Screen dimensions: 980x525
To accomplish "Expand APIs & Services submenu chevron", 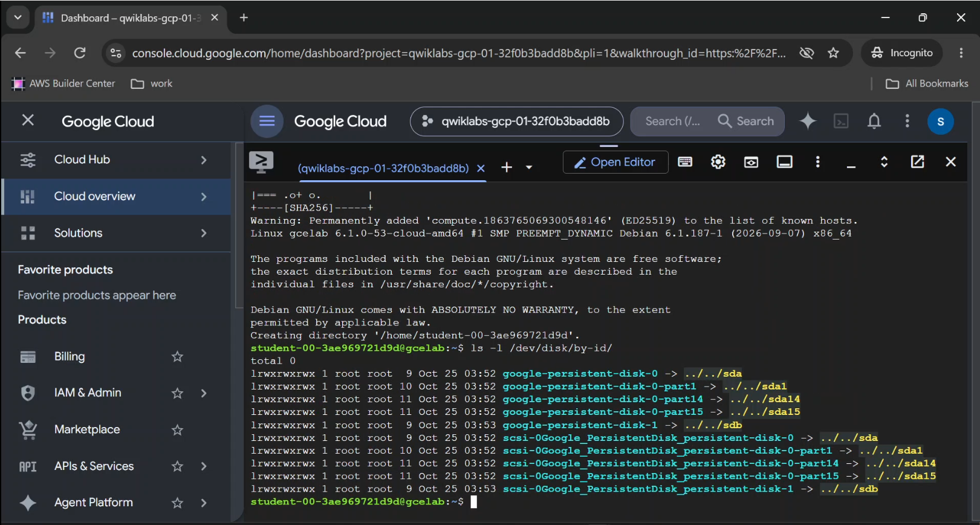I will (x=204, y=466).
